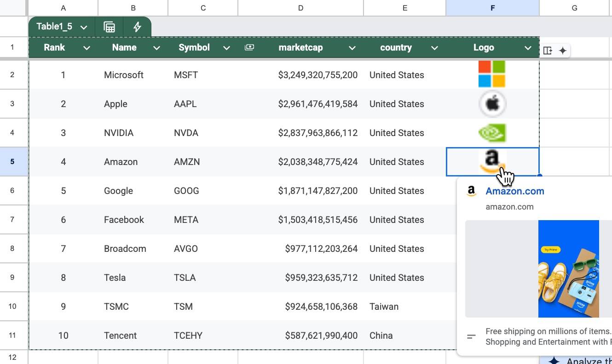Click the amazon.com domain text
This screenshot has height=364, width=612.
[x=509, y=207]
